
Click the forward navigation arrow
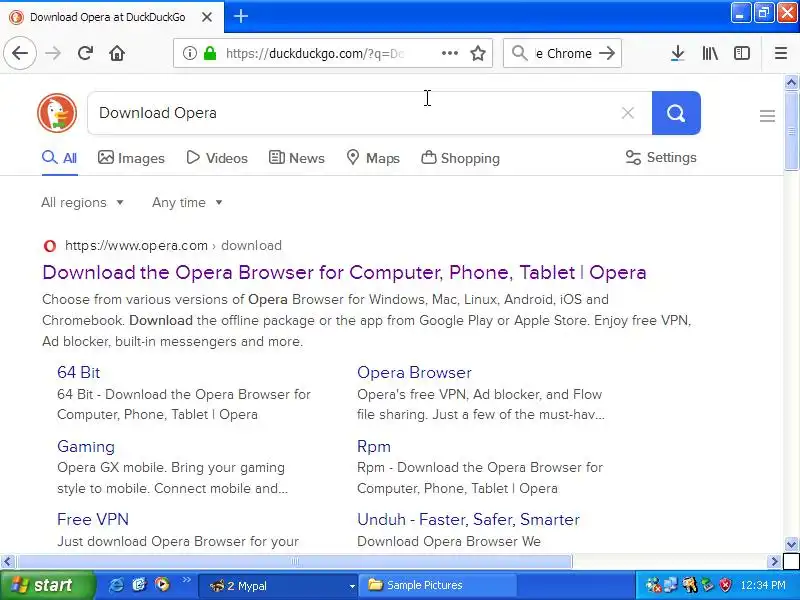coord(53,53)
